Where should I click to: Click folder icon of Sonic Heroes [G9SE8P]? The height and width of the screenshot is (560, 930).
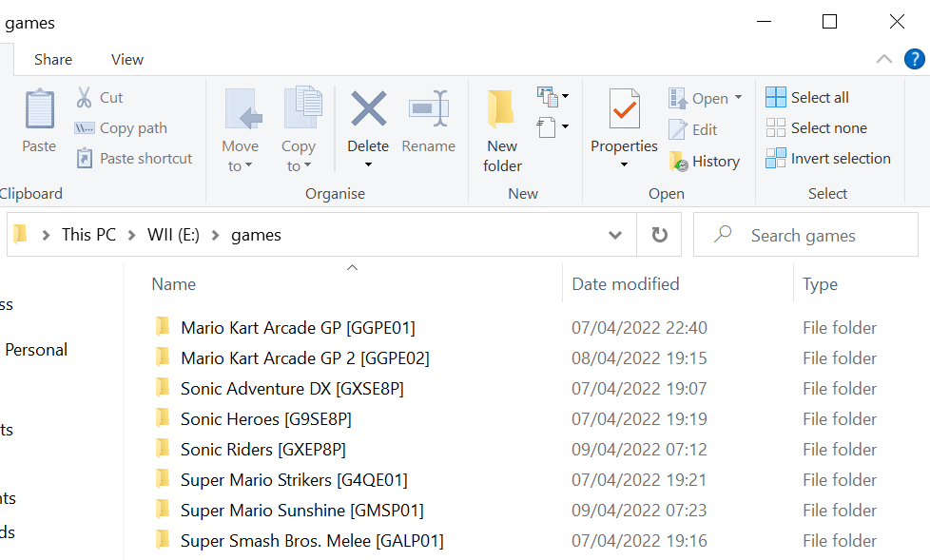[x=163, y=417]
